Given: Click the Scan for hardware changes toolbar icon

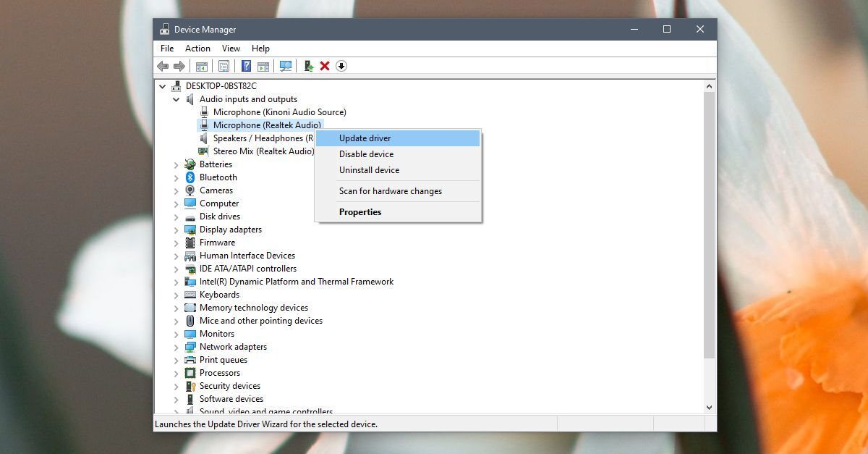Looking at the screenshot, I should 286,66.
